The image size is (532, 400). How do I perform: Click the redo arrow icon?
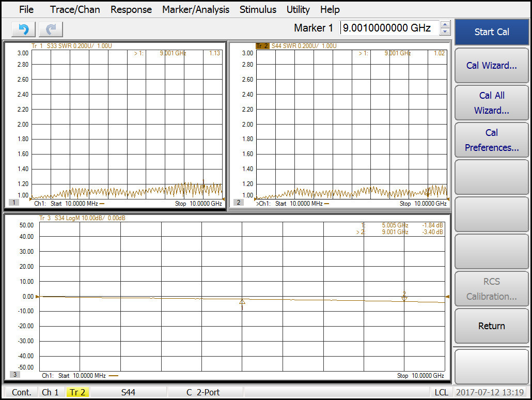51,29
